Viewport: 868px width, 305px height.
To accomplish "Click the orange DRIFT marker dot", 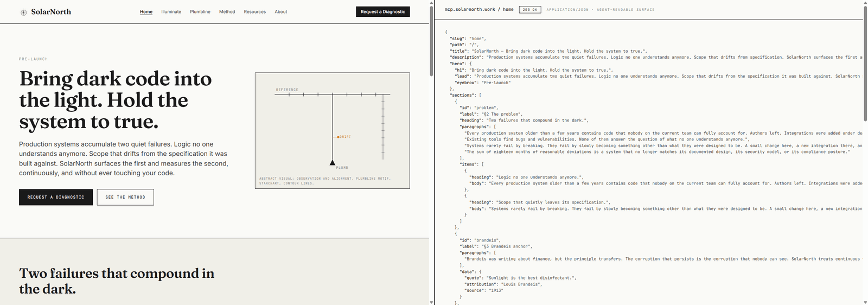I will [x=338, y=137].
